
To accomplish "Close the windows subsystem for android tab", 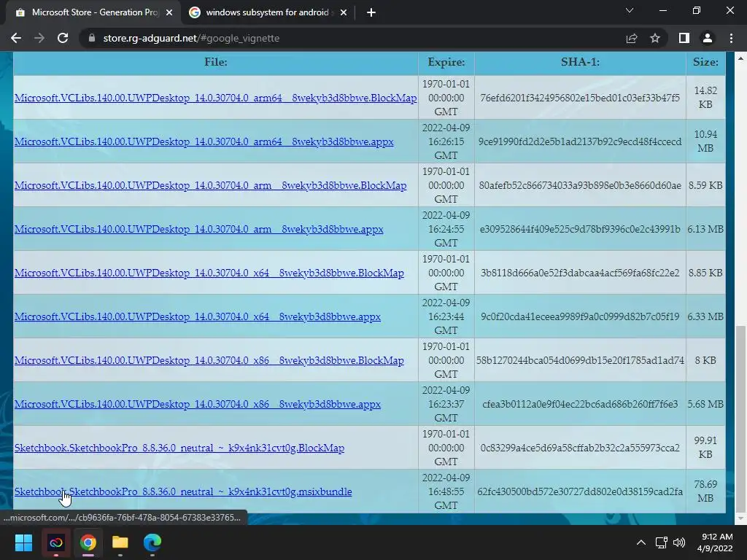I will [x=344, y=12].
